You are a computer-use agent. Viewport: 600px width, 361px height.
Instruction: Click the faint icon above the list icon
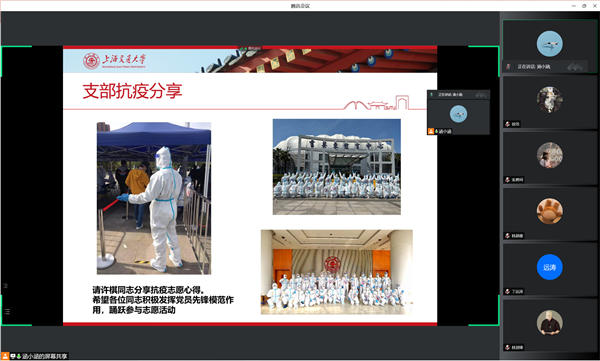[5, 286]
